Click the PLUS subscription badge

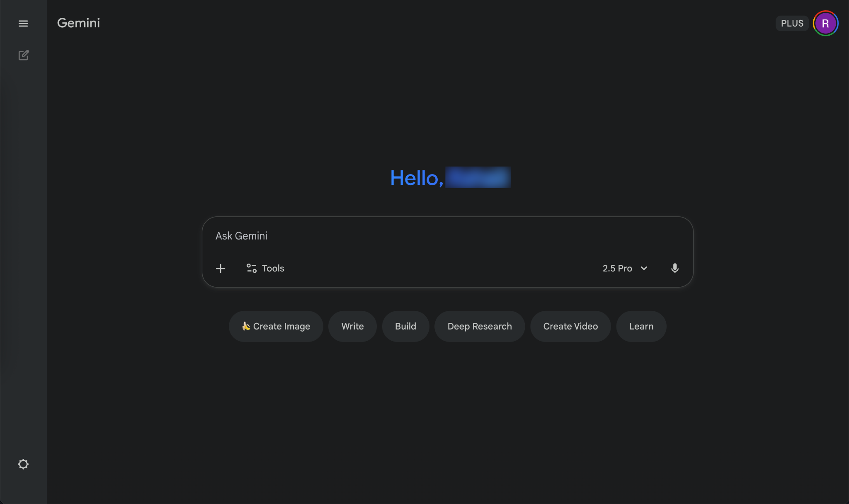click(x=792, y=24)
